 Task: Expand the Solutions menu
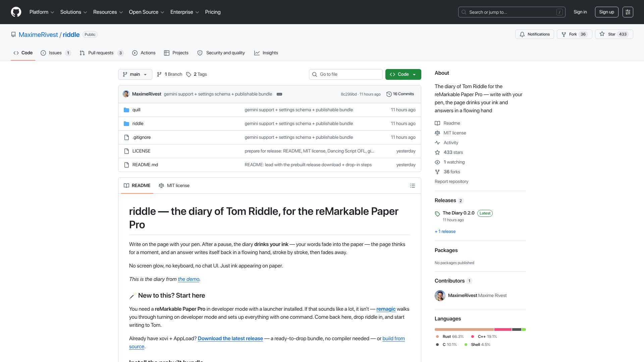[73, 12]
